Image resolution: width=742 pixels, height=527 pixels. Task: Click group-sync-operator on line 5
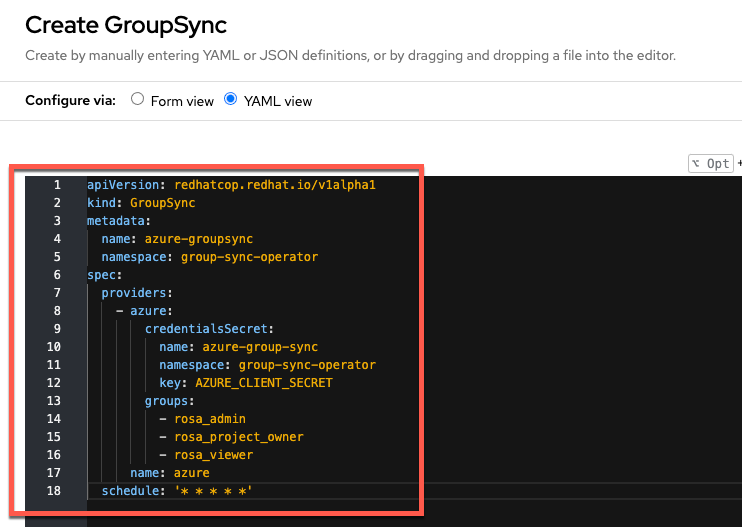click(x=249, y=257)
